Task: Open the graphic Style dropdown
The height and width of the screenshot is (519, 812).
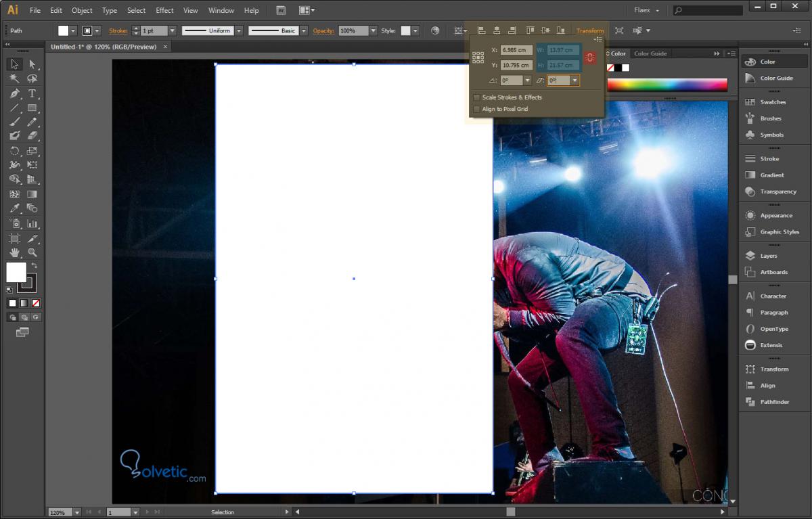Action: coord(415,31)
